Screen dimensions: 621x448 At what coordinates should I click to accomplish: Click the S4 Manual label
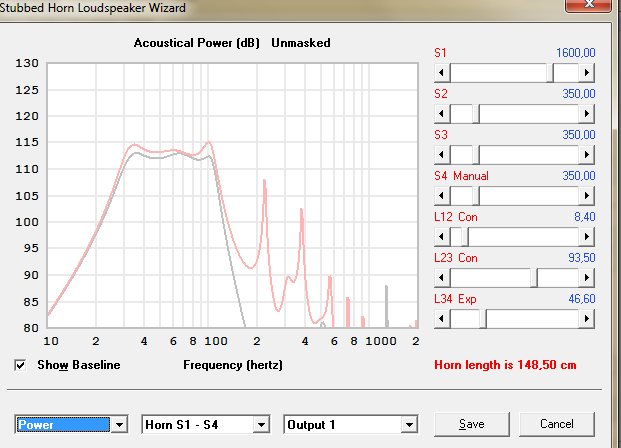(x=461, y=176)
